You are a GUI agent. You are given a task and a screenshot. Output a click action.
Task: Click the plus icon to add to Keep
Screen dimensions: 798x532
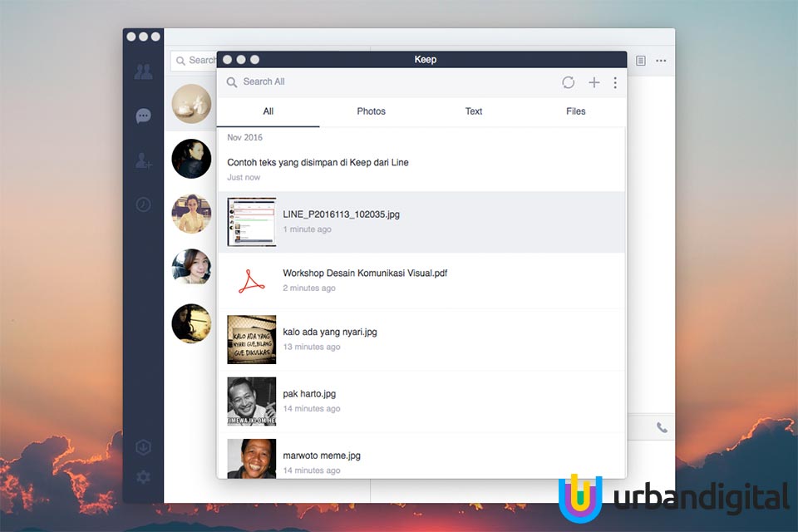594,82
